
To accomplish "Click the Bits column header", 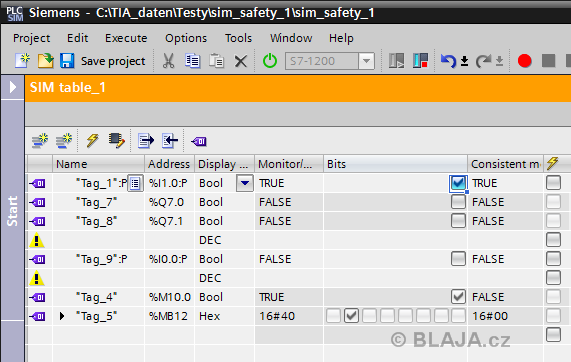I will pos(395,164).
